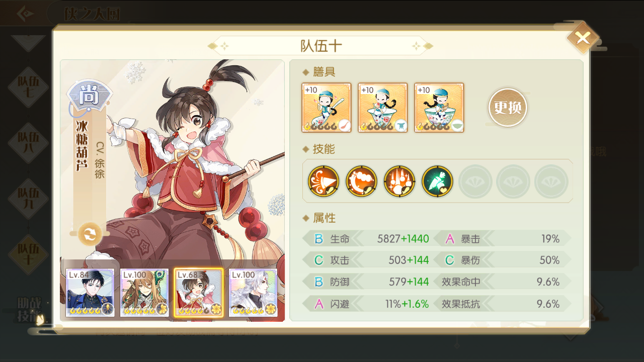Tap the second candied-skewer skill icon

coord(361,181)
